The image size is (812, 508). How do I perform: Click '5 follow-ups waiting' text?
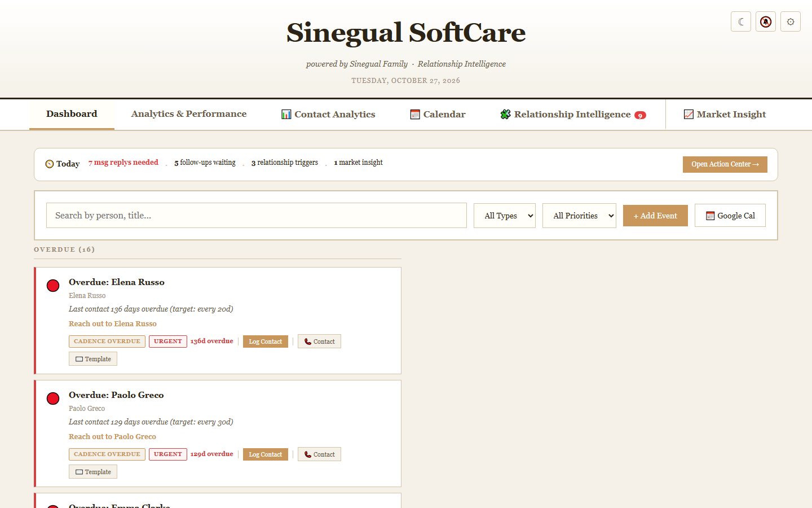click(x=205, y=163)
